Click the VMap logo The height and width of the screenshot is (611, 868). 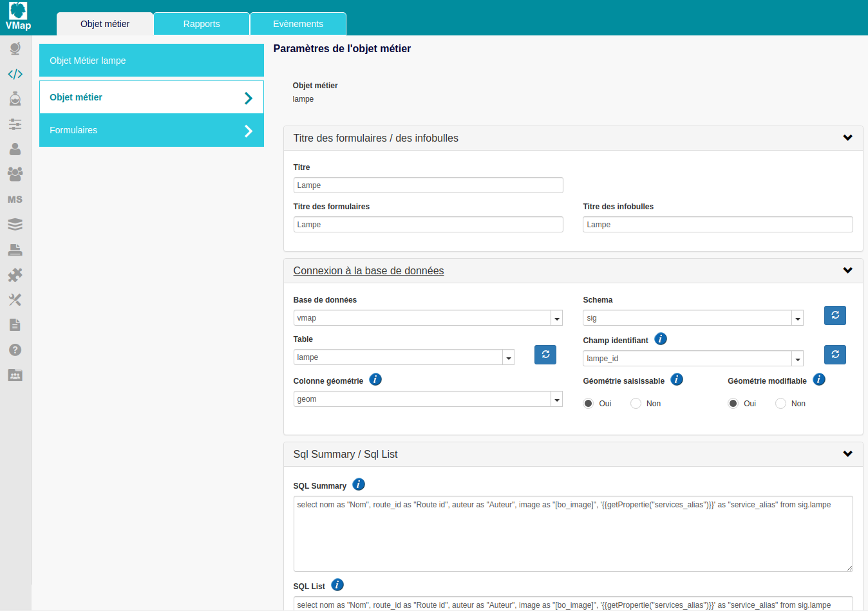(18, 16)
